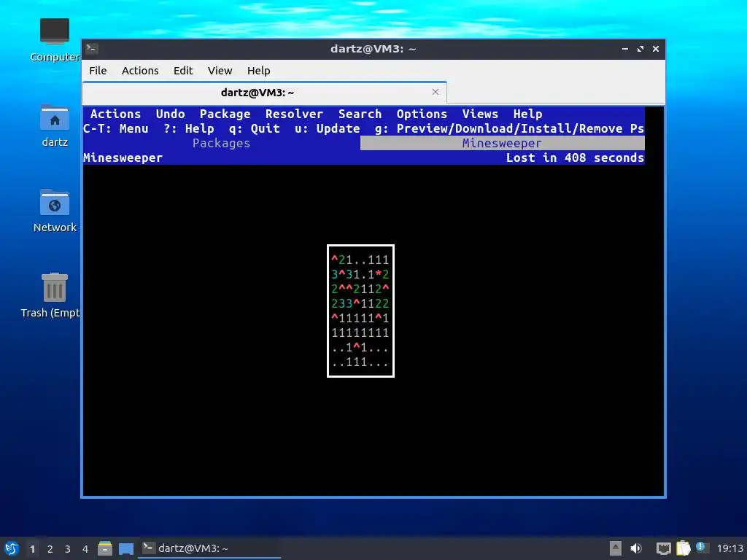The width and height of the screenshot is (747, 560).
Task: Maximize the terminal window
Action: tap(640, 49)
